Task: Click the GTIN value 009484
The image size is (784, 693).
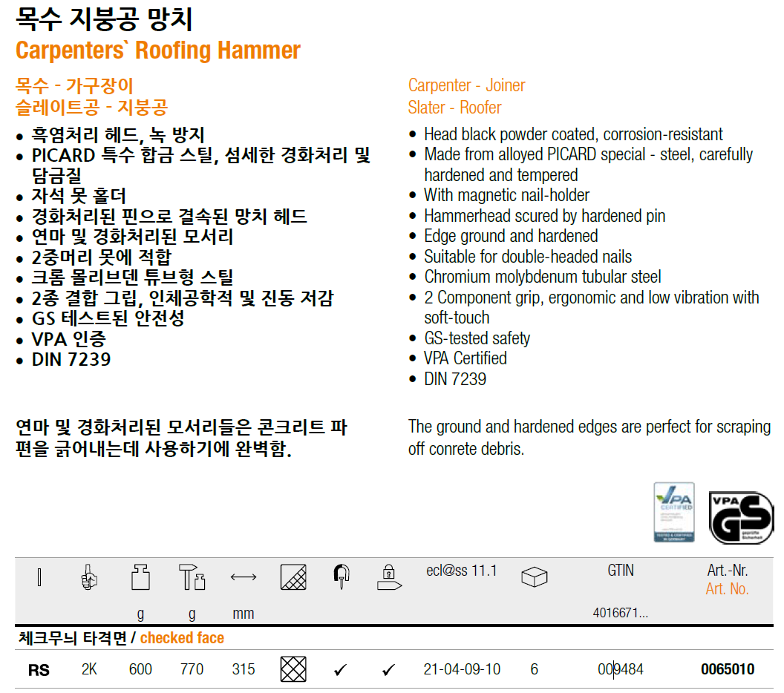Action: pyautogui.click(x=621, y=669)
